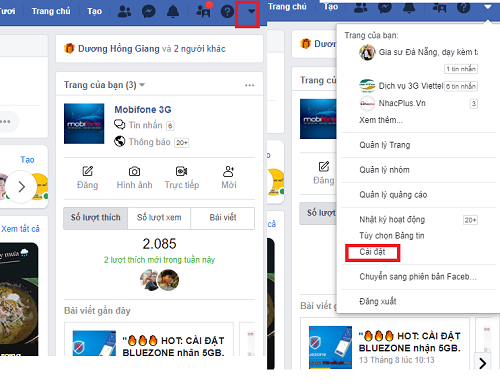Click the '3' badge beside NhacPlus.Vn
500x389 pixels.
pos(473,104)
